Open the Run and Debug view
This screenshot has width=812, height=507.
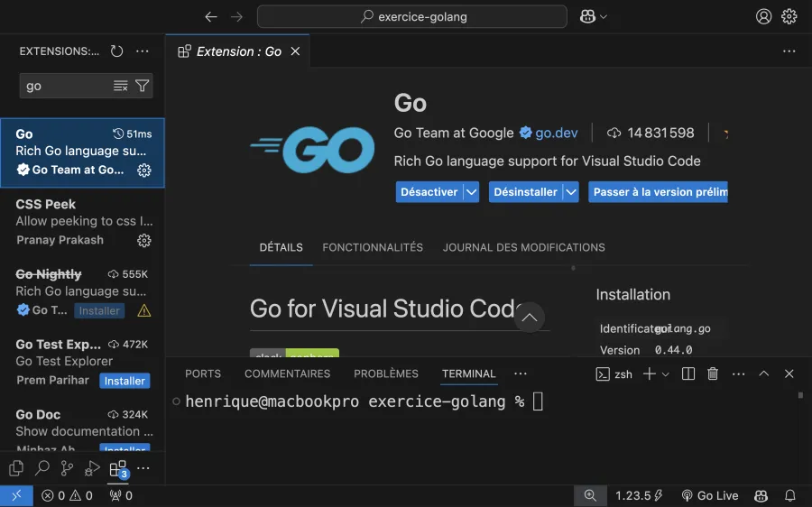92,468
